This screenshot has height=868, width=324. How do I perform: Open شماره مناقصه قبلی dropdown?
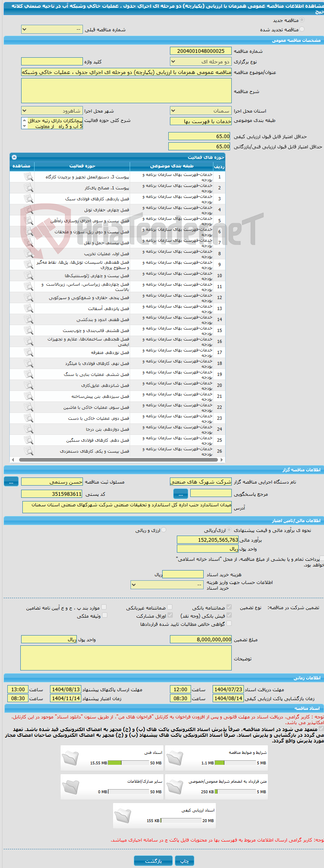52,30
